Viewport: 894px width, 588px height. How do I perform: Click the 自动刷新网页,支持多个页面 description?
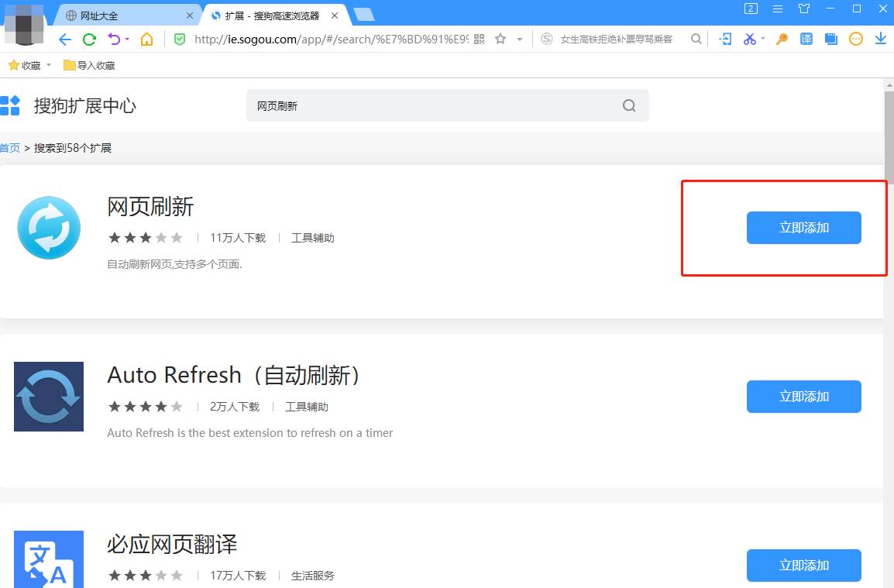click(x=174, y=264)
